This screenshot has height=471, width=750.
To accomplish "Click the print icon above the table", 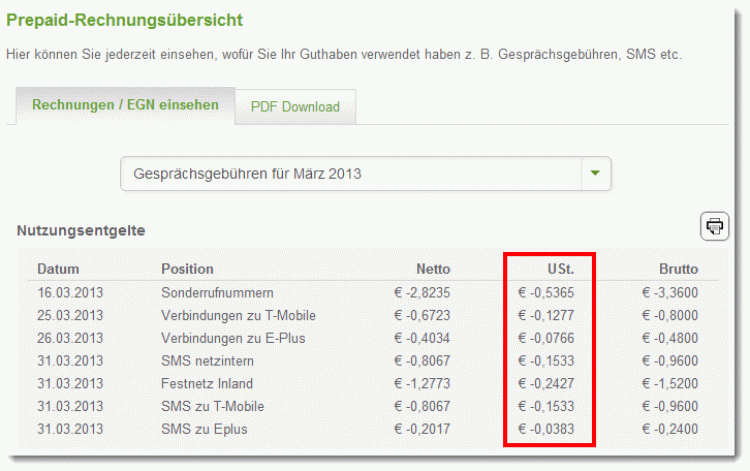I will [x=714, y=226].
